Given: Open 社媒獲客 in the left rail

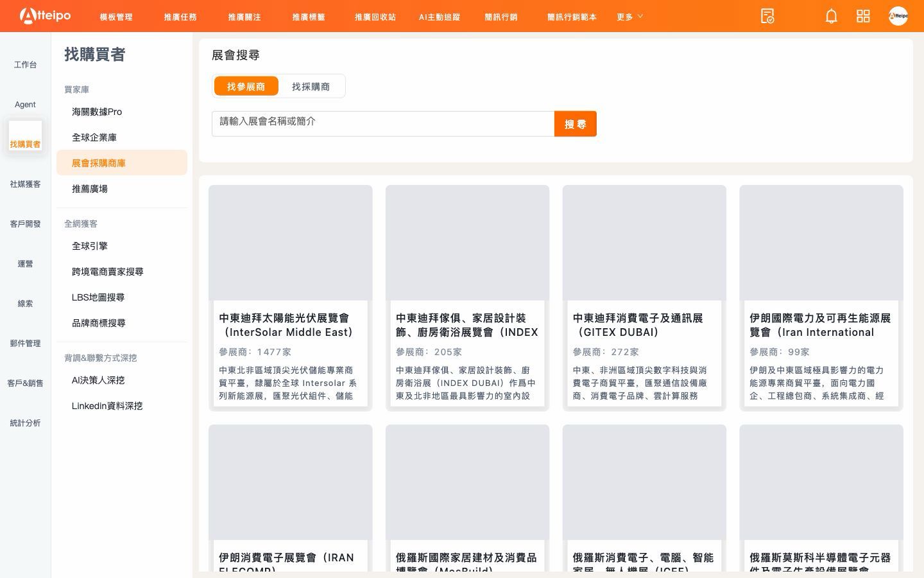Looking at the screenshot, I should coord(25,184).
